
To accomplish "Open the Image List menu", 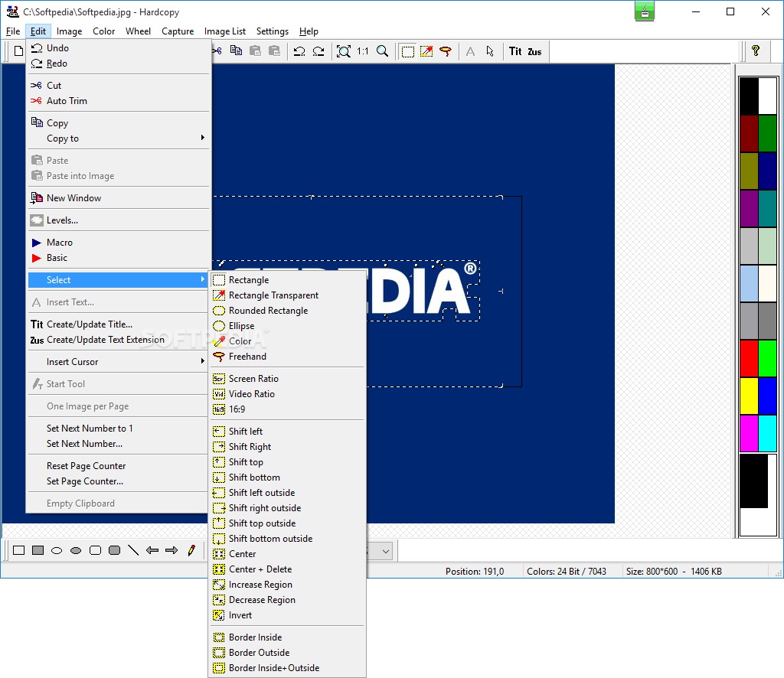I will pos(225,31).
